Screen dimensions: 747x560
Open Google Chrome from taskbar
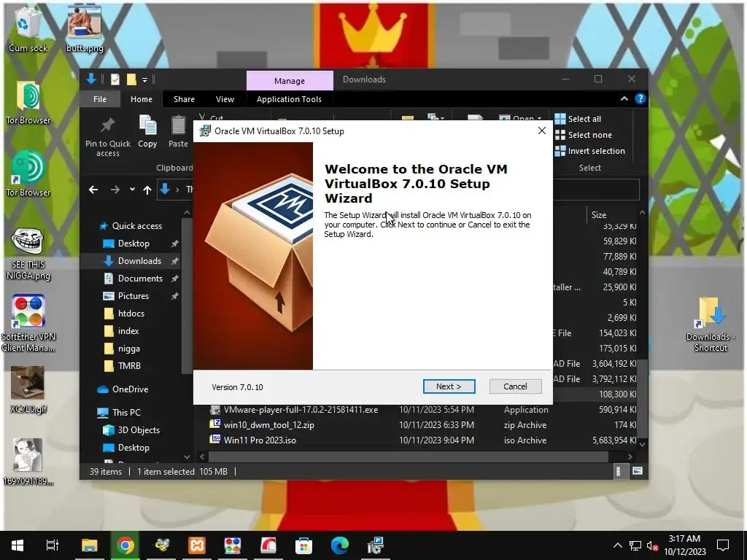pos(125,545)
